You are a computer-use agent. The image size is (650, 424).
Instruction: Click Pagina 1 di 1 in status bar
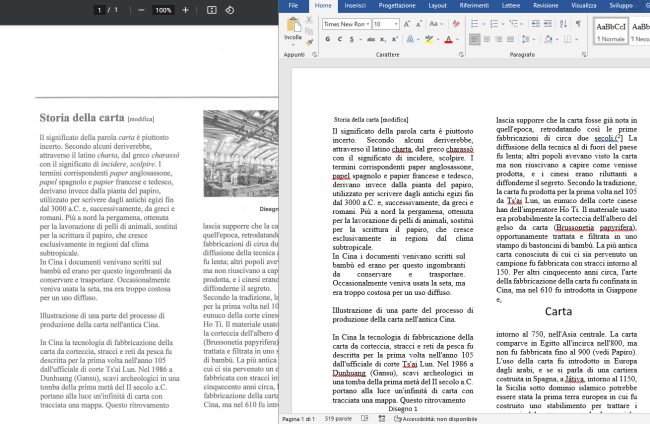tap(298, 419)
